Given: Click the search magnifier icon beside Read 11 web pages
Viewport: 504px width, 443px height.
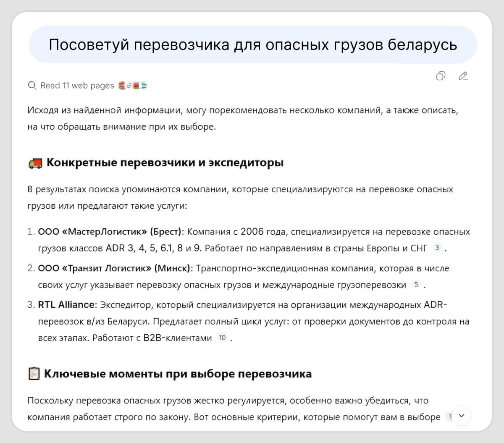Looking at the screenshot, I should pyautogui.click(x=32, y=86).
